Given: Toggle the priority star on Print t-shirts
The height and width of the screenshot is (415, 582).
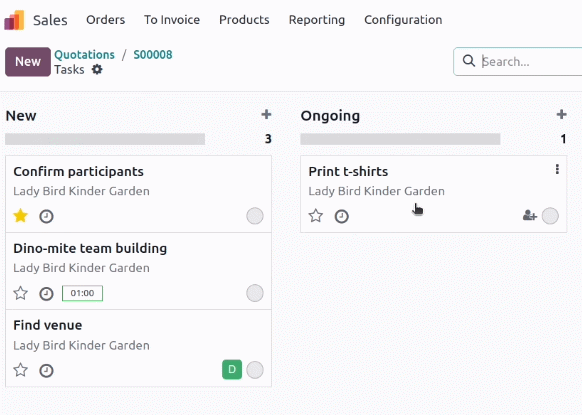Looking at the screenshot, I should 315,216.
